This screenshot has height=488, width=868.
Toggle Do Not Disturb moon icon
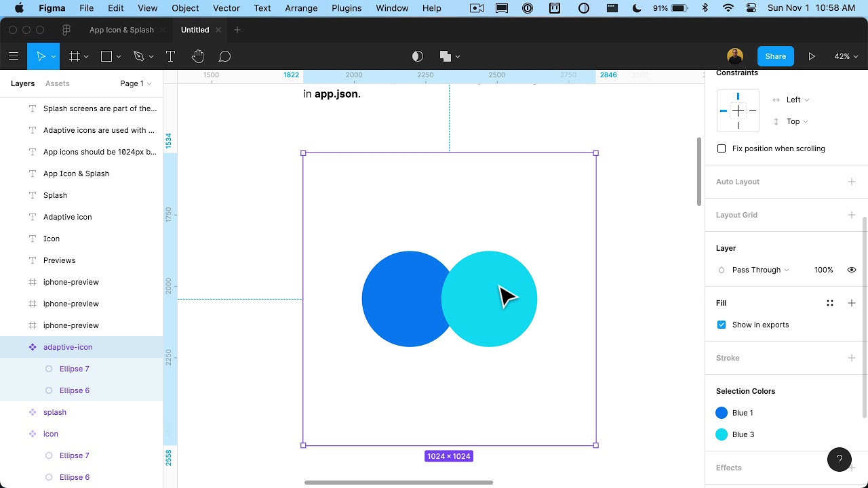click(637, 8)
